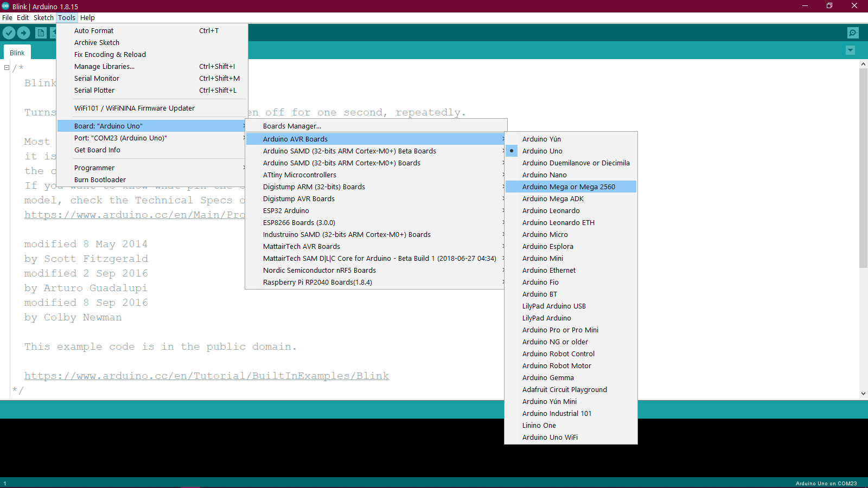The width and height of the screenshot is (868, 488).
Task: Collapse the comment fold marker in editor
Action: 7,68
